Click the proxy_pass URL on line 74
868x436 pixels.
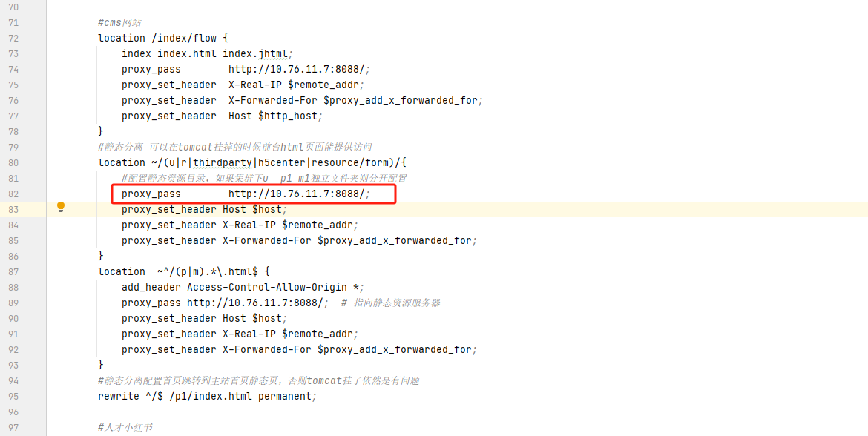tap(297, 69)
